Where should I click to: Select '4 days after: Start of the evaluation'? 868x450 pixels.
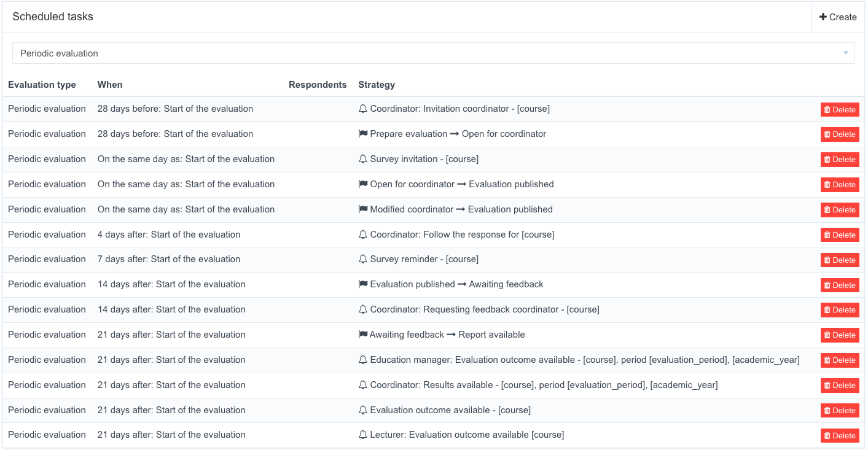coord(169,235)
